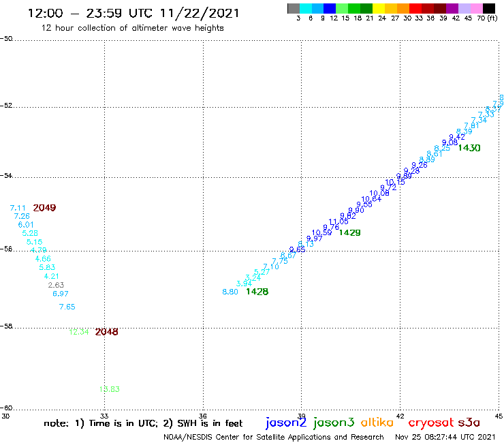Click the orange legend color swatch
This screenshot has height=443, width=504.
403,8
